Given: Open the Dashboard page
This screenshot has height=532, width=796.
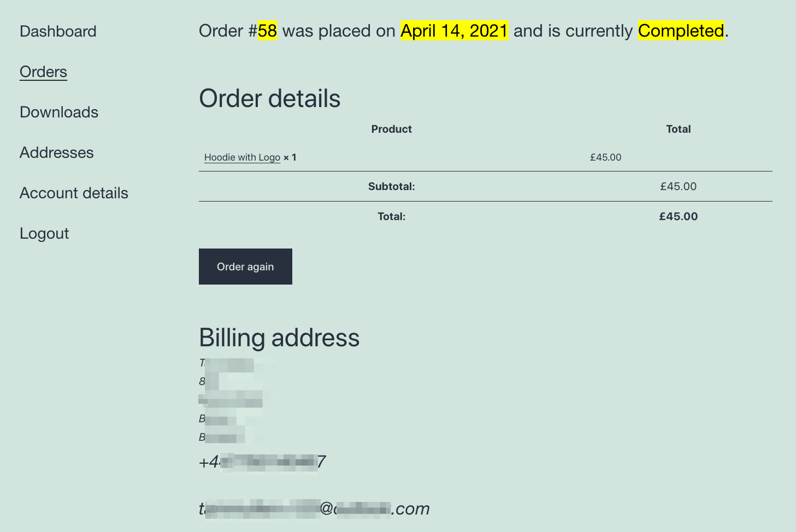Looking at the screenshot, I should [57, 31].
